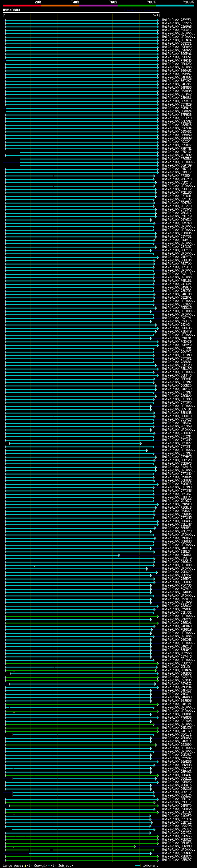Select hit label UniRef100_B9NHX1

pyautogui.click(x=176, y=555)
